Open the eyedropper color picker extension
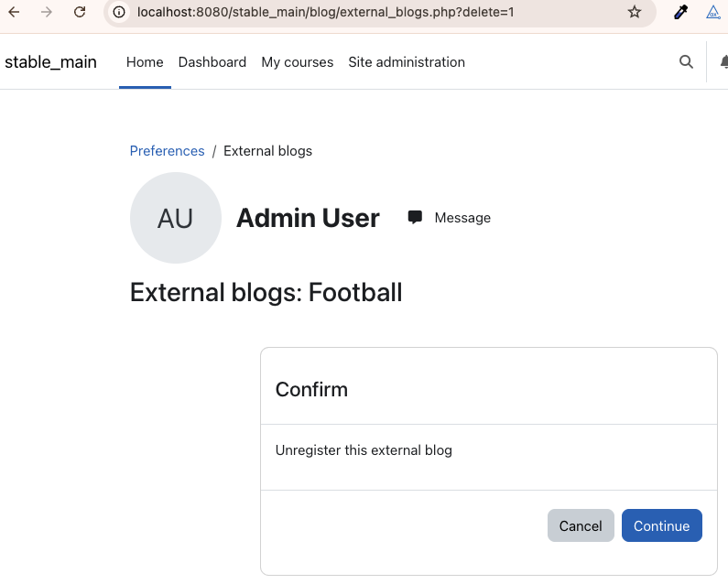728x584 pixels. tap(680, 12)
